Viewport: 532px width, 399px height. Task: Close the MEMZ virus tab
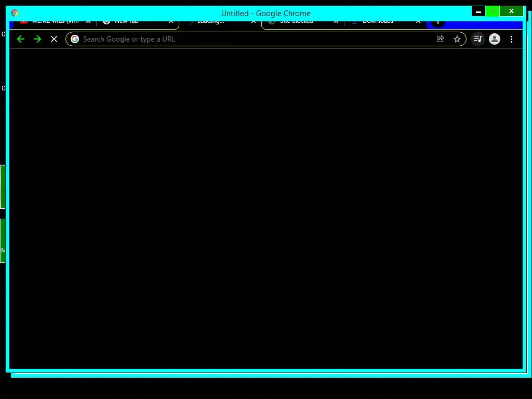click(88, 22)
